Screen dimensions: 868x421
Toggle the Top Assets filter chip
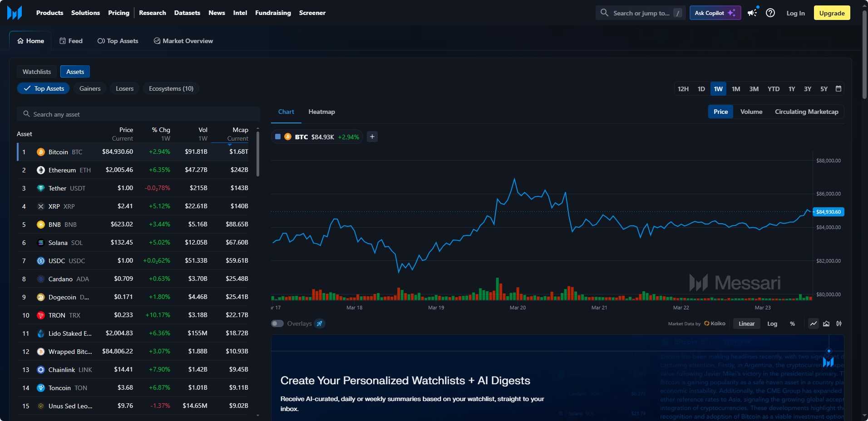pyautogui.click(x=44, y=88)
